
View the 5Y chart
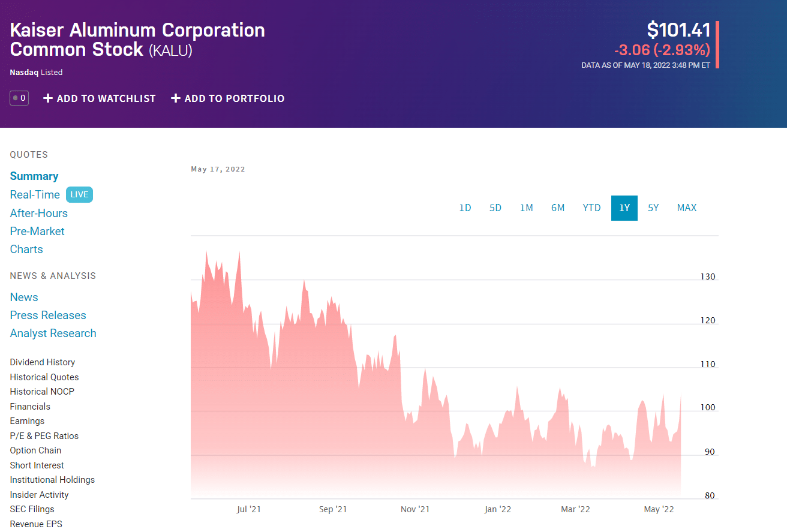(653, 208)
